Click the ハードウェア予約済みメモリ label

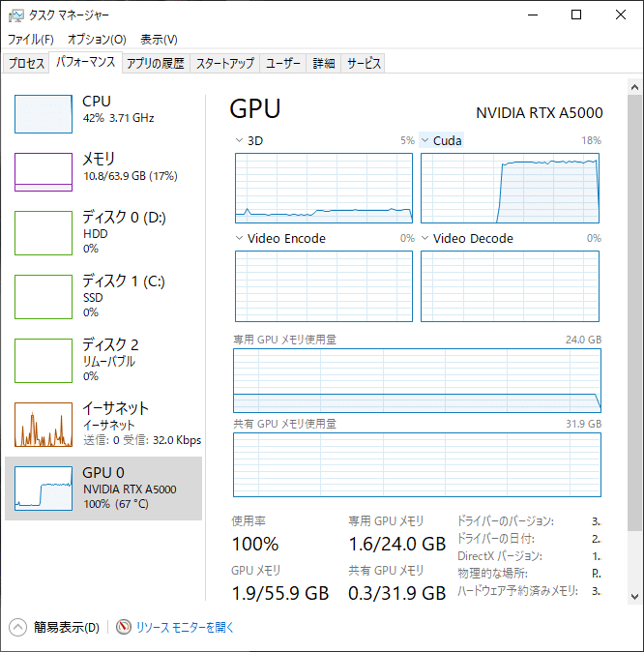(517, 591)
